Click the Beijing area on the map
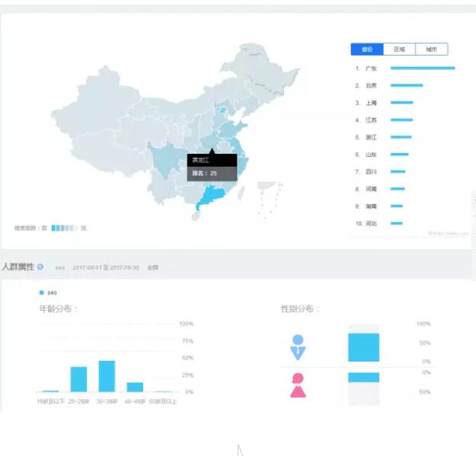The image size is (476, 456). [223, 110]
